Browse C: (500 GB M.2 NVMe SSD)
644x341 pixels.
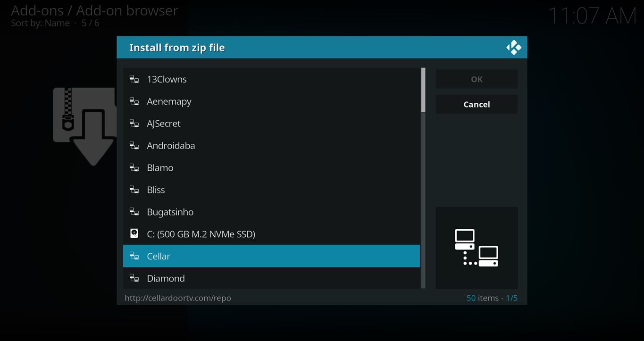coord(201,234)
